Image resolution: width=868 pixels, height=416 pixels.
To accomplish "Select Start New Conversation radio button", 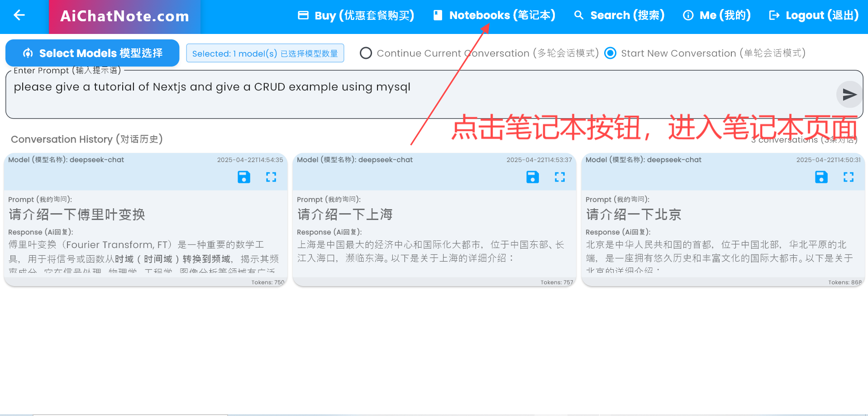I will pyautogui.click(x=610, y=53).
